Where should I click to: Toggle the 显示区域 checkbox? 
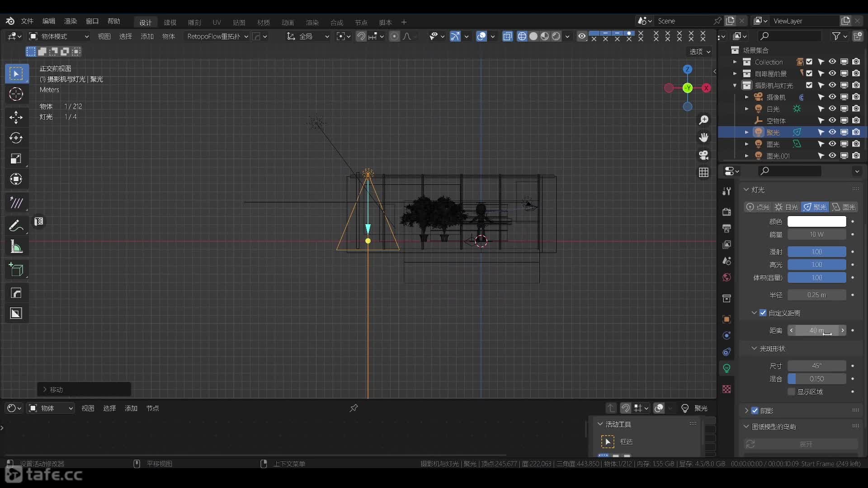point(791,392)
